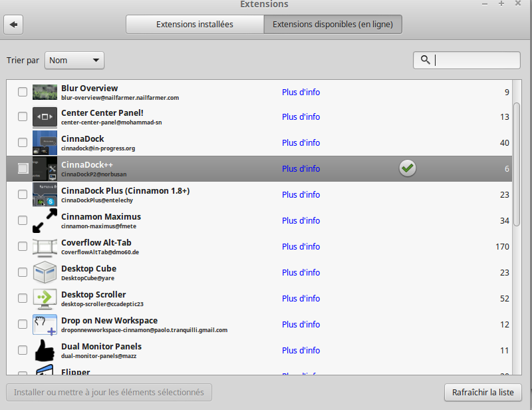Open Plus d'info for Desktop Cube

pyautogui.click(x=301, y=272)
